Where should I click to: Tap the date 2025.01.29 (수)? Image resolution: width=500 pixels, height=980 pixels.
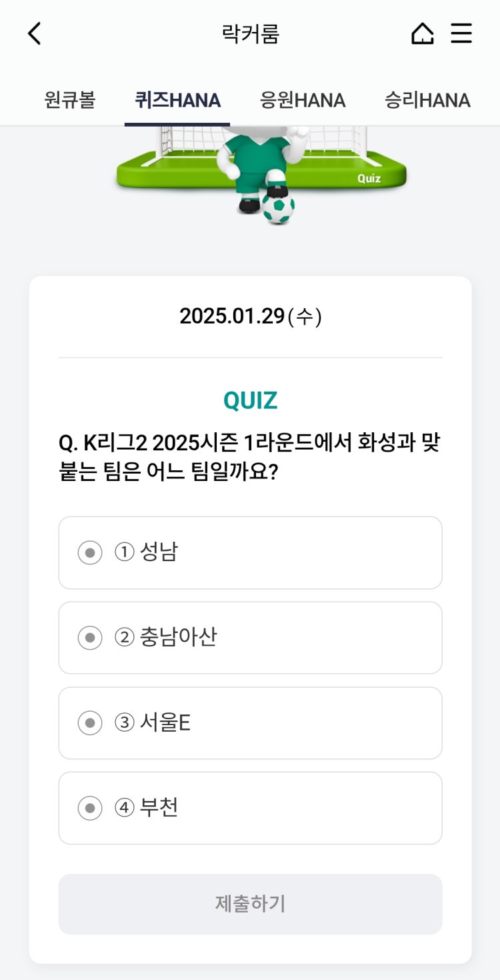pyautogui.click(x=250, y=316)
